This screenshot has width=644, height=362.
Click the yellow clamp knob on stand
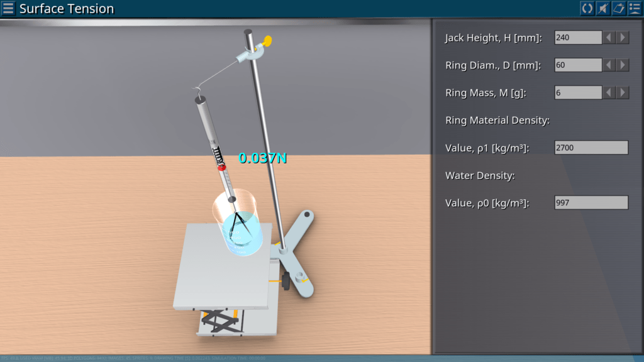[267, 41]
